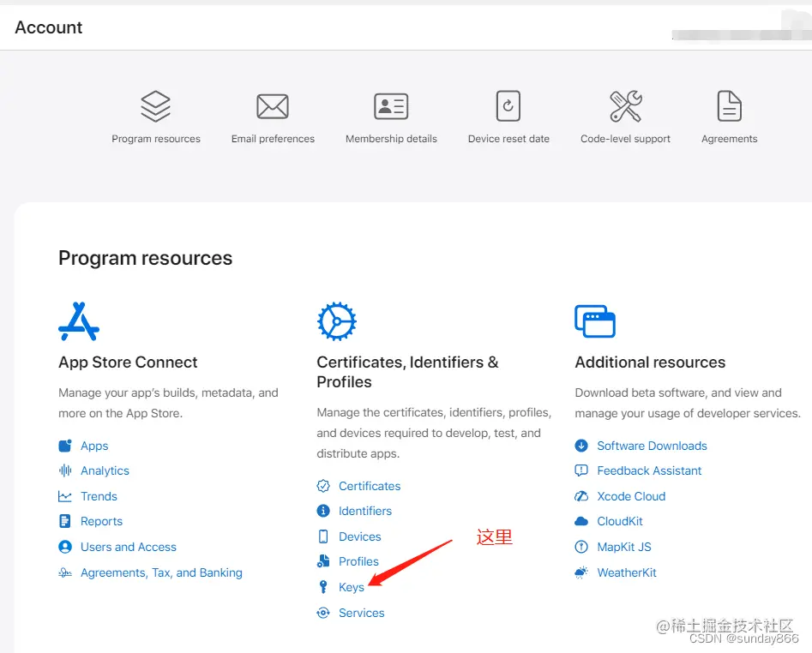Click the Software Downloads arrow icon

point(581,446)
